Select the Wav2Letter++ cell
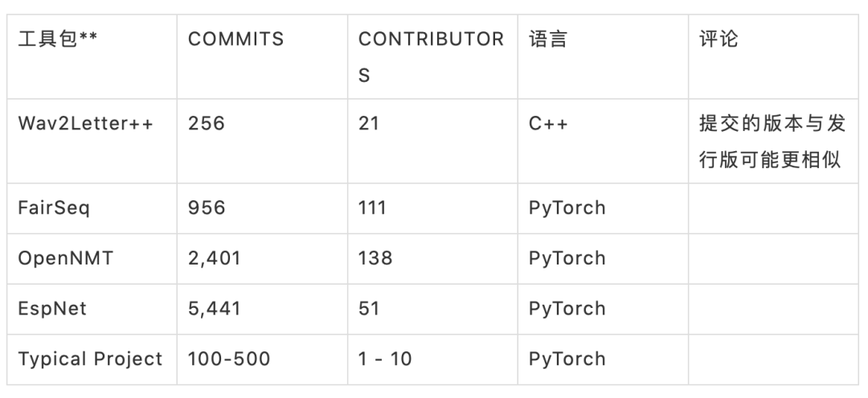868x398 pixels. [x=85, y=125]
